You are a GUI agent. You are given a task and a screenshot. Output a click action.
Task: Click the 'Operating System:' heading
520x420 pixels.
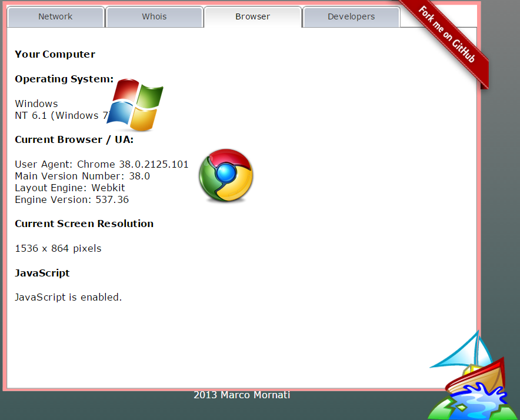point(64,79)
